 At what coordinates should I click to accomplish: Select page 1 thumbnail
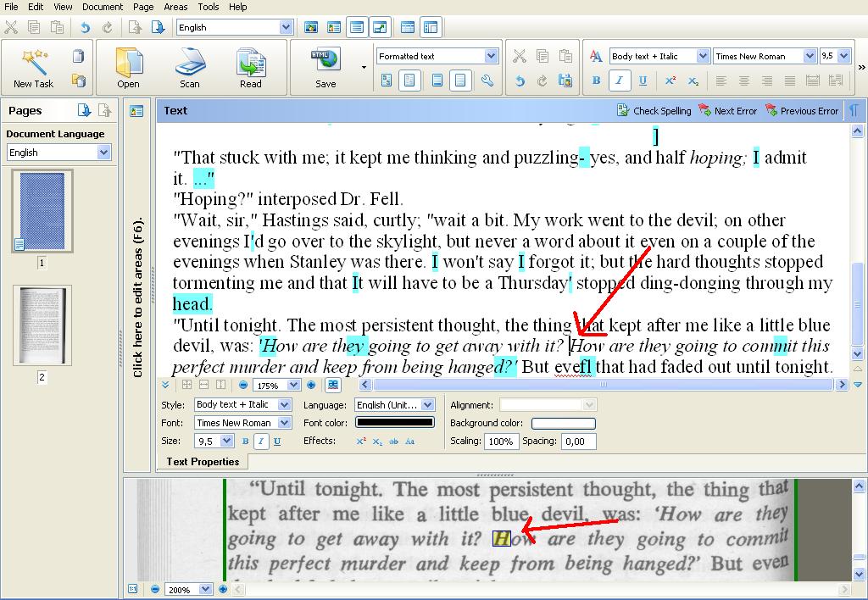click(x=42, y=211)
